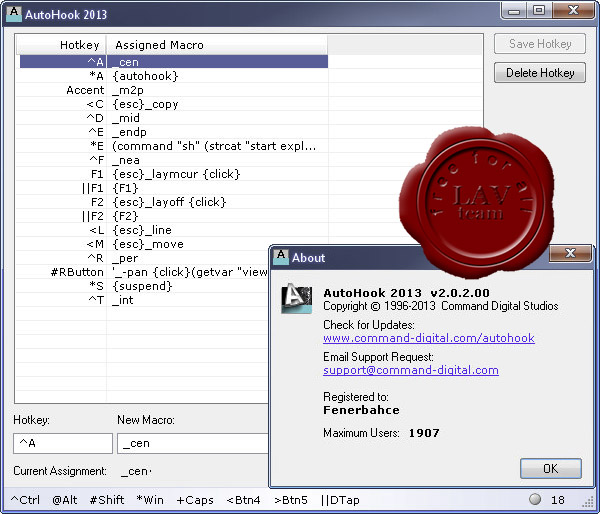Screen dimensions: 600x514
Task: Click the @Alt legend in status bar
Action: [64, 500]
